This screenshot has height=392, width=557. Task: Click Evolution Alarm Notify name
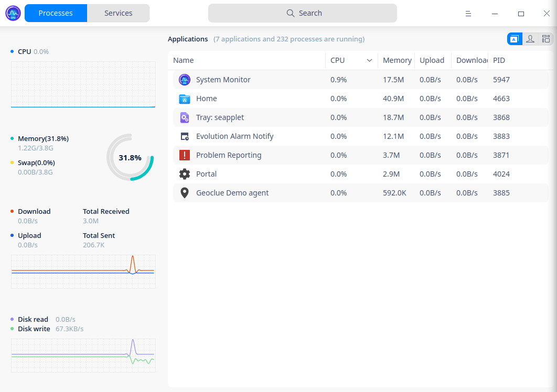235,136
